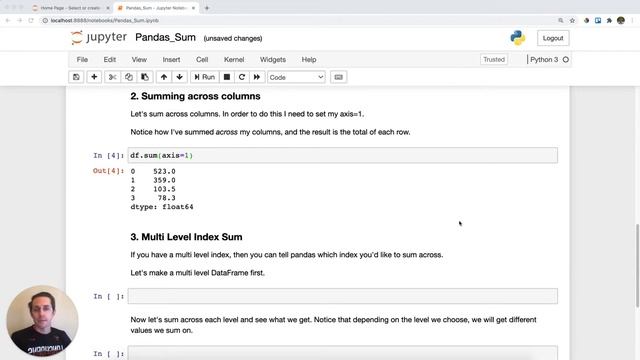Click output value 523.0
The width and height of the screenshot is (640, 360).
tap(164, 171)
